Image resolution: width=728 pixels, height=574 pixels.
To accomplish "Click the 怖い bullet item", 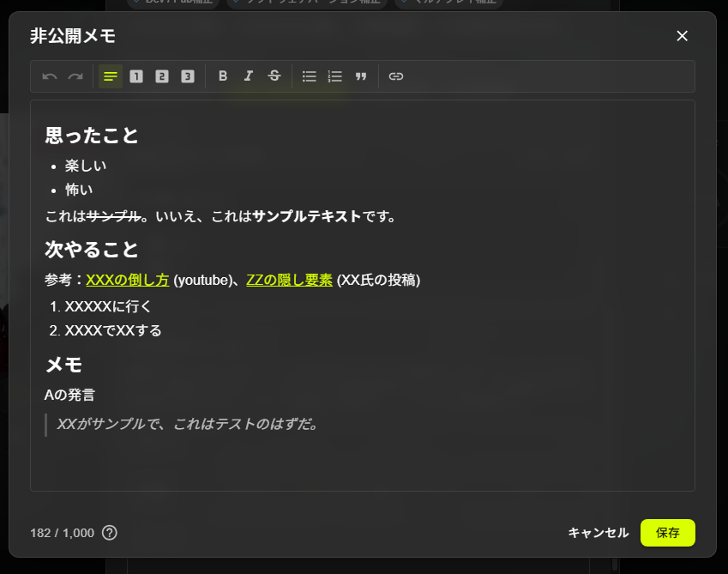I will [x=79, y=190].
